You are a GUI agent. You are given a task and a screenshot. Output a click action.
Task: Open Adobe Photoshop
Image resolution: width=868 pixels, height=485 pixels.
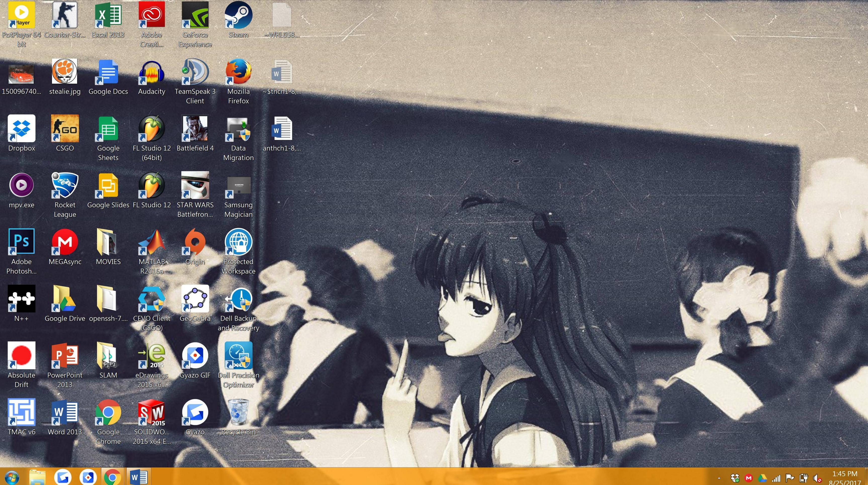21,241
